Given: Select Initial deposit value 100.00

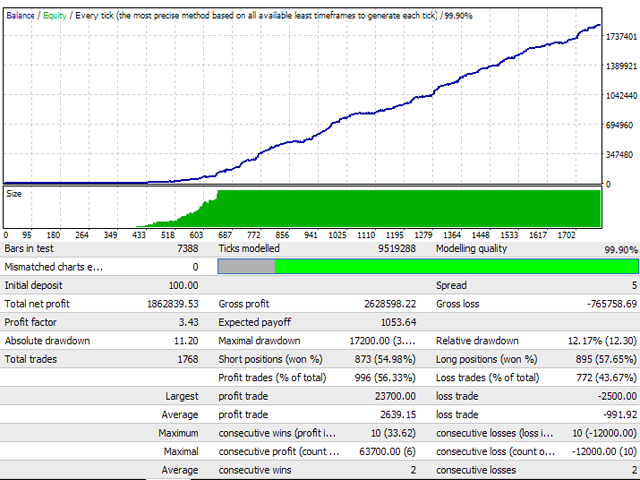Looking at the screenshot, I should (184, 285).
